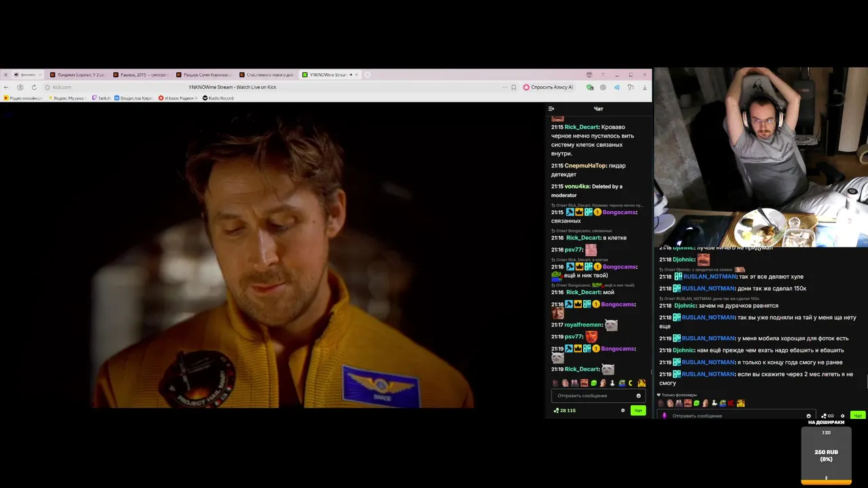
Task: Collapse the Kick chat panel with header icon
Action: pyautogui.click(x=551, y=108)
